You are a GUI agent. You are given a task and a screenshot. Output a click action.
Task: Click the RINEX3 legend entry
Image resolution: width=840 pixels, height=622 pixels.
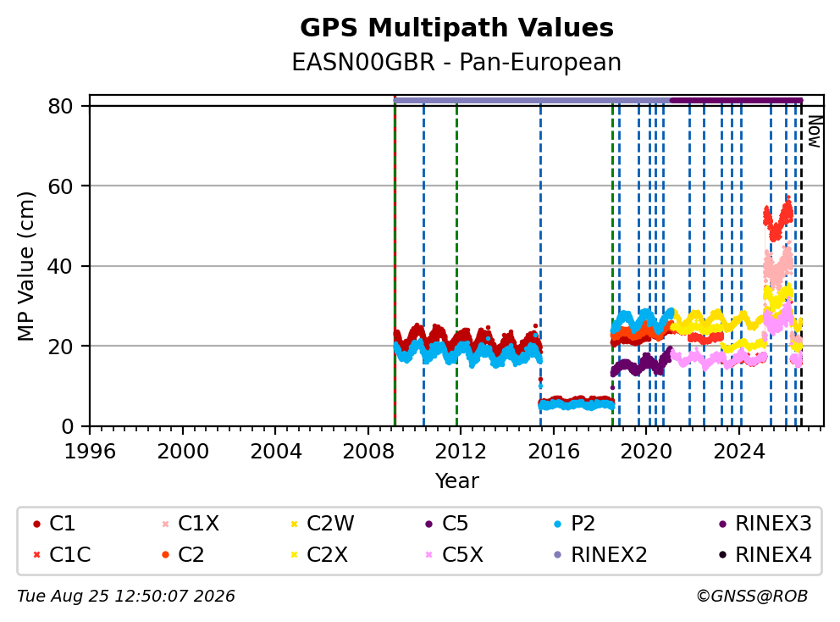click(765, 524)
